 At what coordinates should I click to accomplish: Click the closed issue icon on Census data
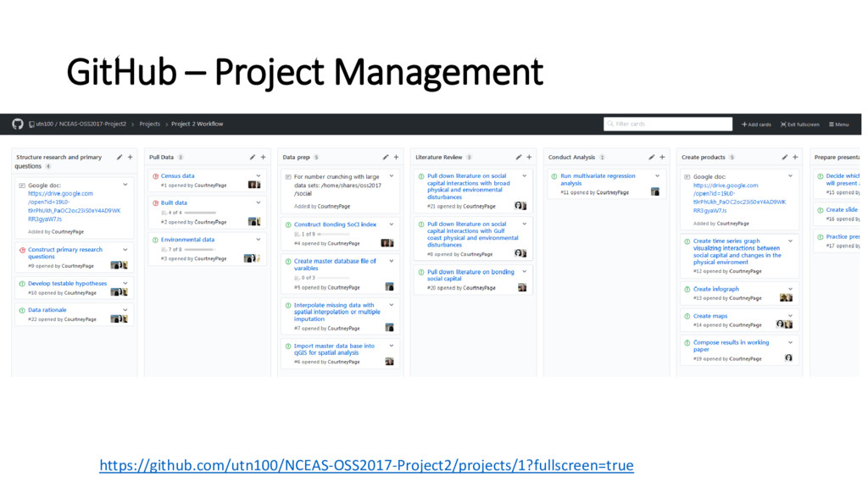pos(156,176)
